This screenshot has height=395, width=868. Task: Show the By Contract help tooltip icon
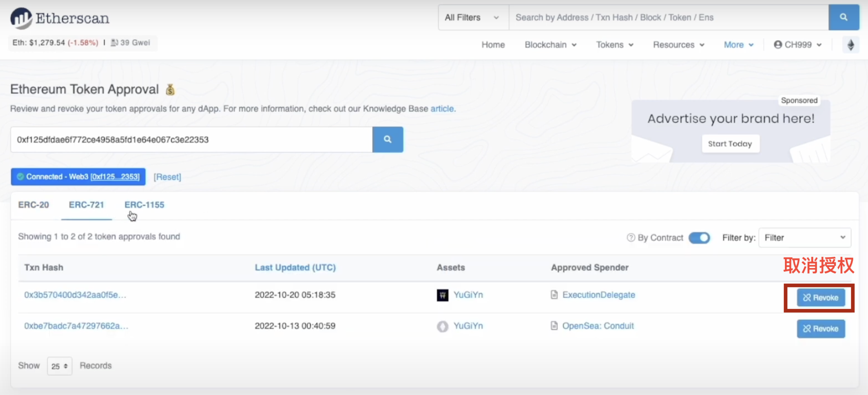point(631,237)
